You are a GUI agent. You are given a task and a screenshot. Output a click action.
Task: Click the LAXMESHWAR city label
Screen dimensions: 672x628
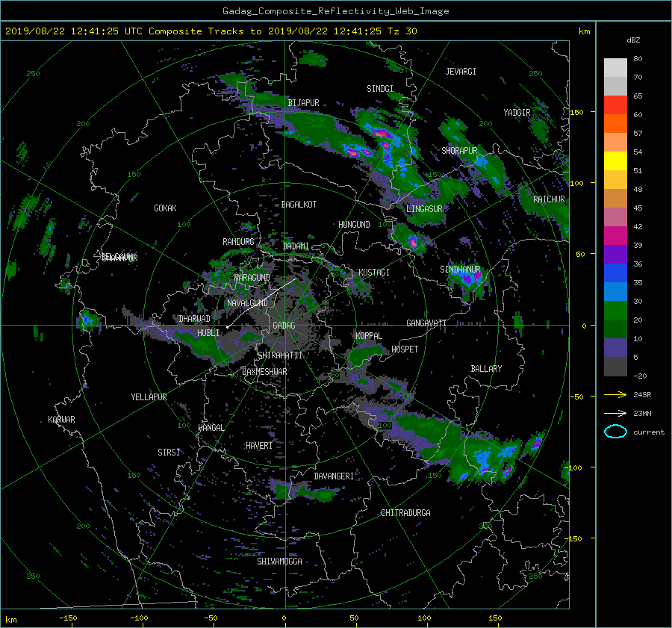pos(264,372)
